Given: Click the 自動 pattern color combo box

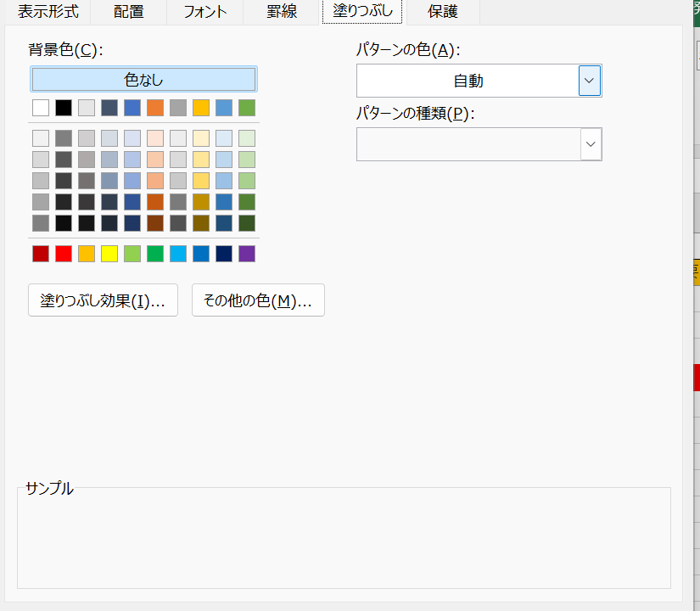Looking at the screenshot, I should tap(468, 81).
